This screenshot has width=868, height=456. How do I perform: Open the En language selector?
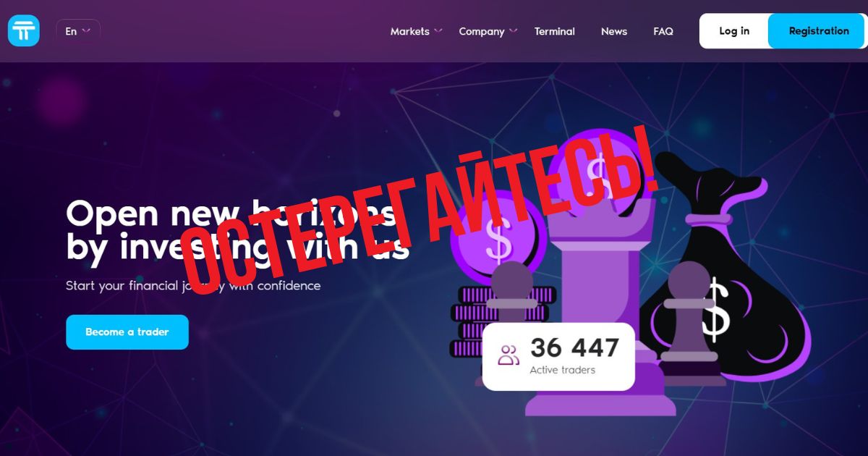(78, 31)
